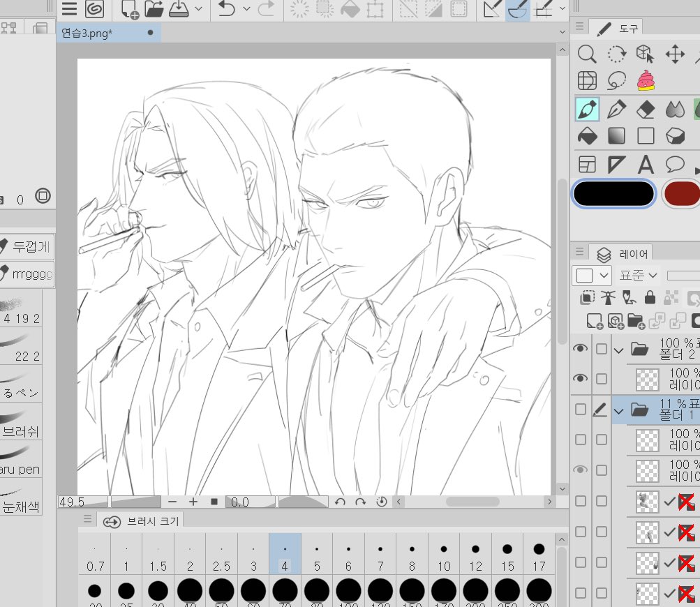Open the save options dropdown arrow

tap(199, 8)
